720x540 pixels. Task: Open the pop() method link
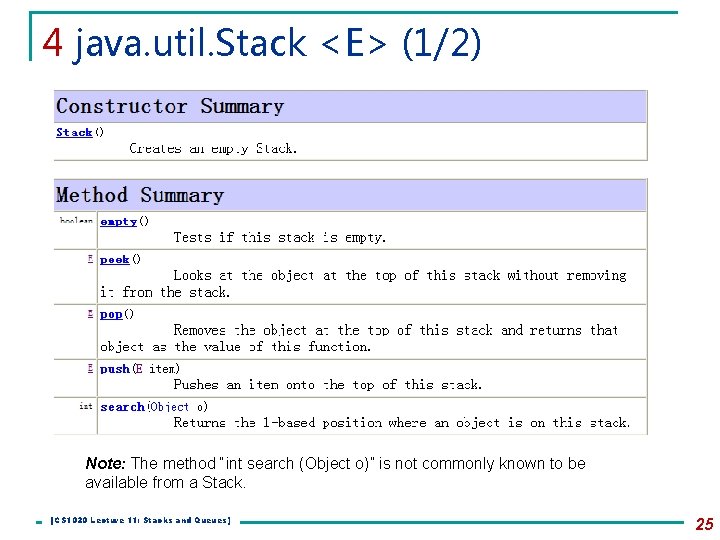(x=111, y=314)
